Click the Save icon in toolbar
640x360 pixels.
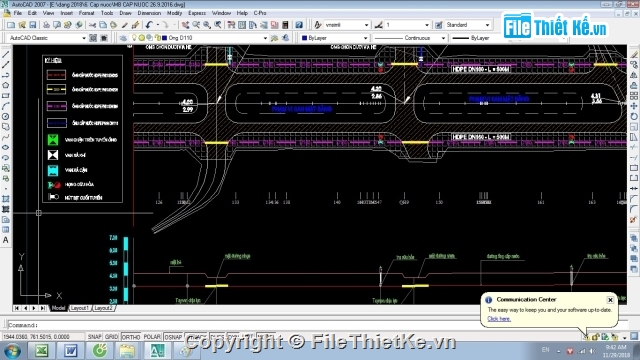[33, 25]
